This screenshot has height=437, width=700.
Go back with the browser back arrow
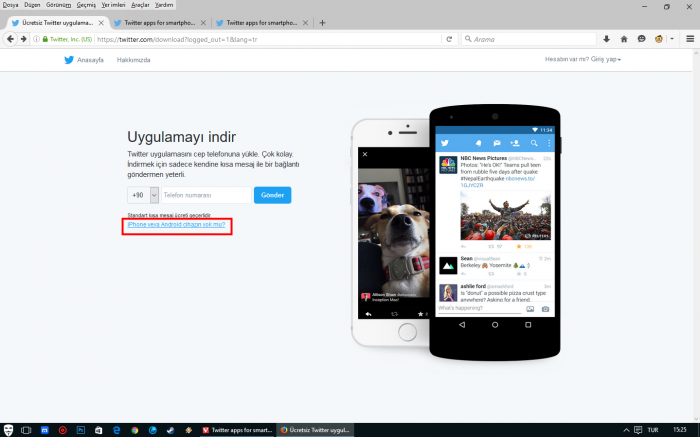click(x=10, y=39)
